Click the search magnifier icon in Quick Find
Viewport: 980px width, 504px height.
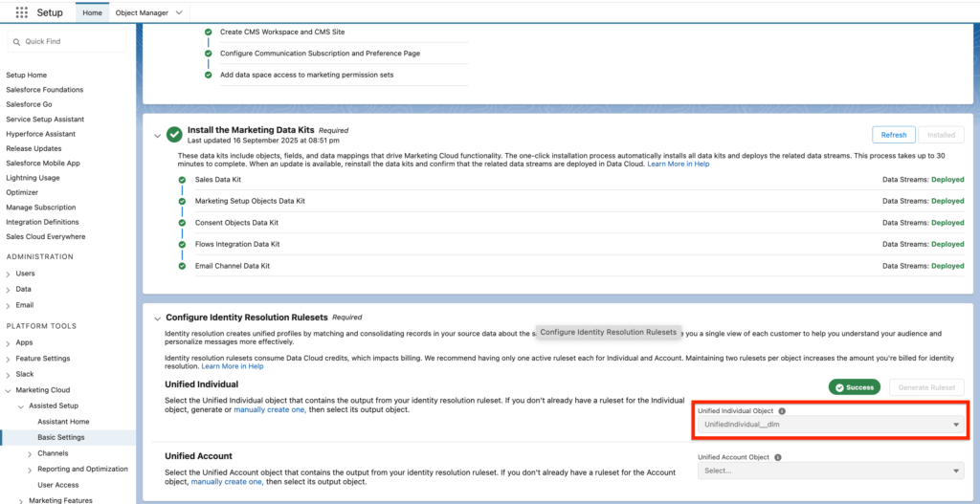[17, 42]
